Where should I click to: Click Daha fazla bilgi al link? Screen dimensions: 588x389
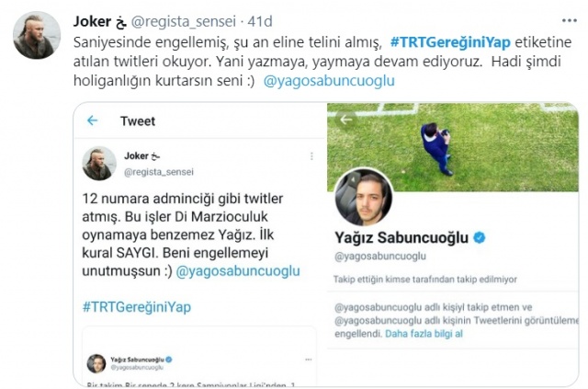pyautogui.click(x=424, y=334)
